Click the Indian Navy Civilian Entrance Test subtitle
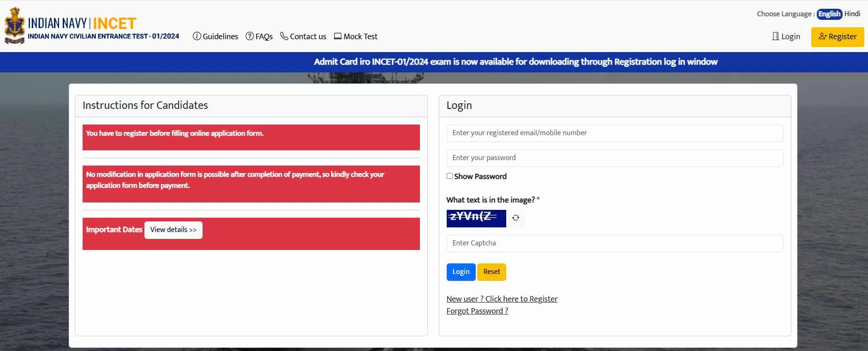 (103, 36)
